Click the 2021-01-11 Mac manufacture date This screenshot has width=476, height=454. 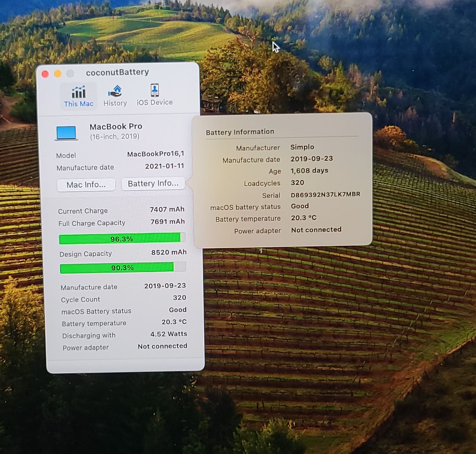(x=164, y=166)
